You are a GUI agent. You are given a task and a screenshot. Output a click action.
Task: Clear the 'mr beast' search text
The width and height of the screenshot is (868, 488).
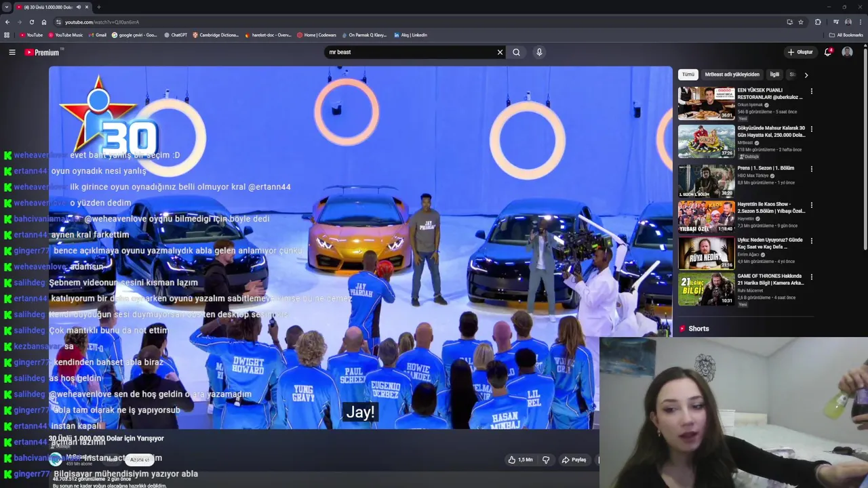500,52
